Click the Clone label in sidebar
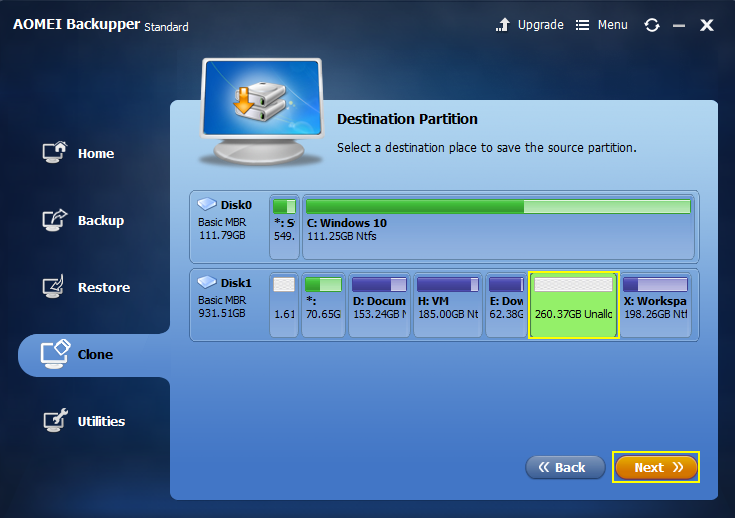This screenshot has width=735, height=518. click(95, 354)
